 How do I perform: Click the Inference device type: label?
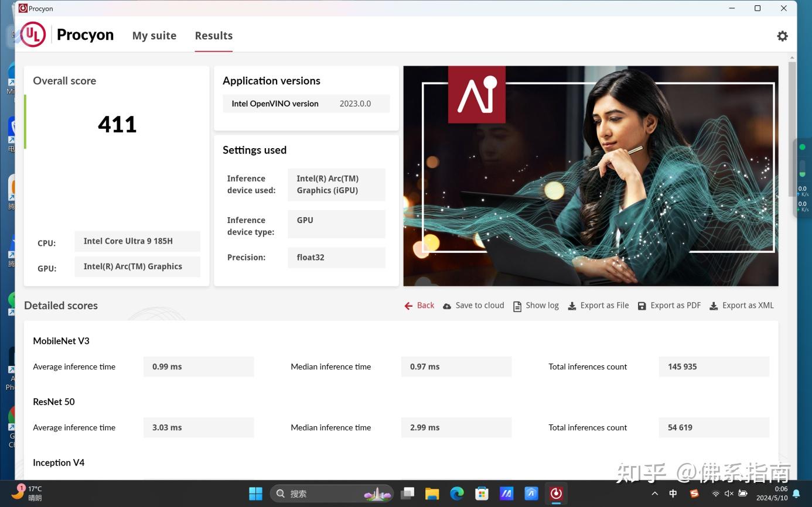pos(251,226)
